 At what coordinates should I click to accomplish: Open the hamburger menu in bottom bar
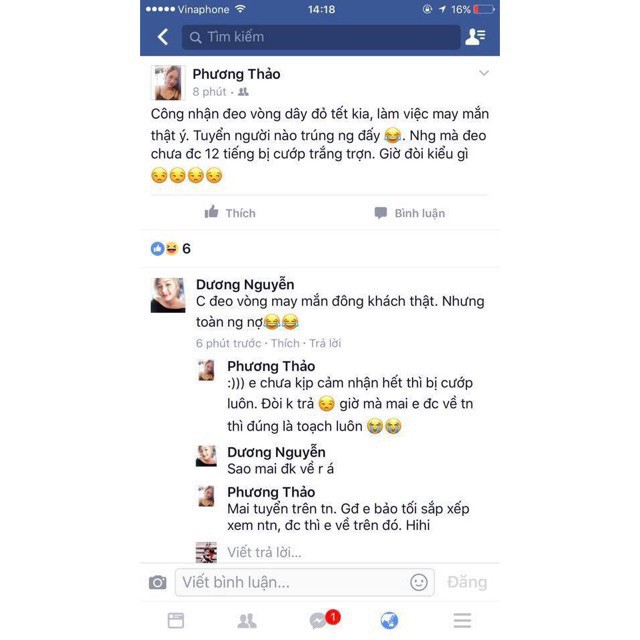[x=462, y=620]
